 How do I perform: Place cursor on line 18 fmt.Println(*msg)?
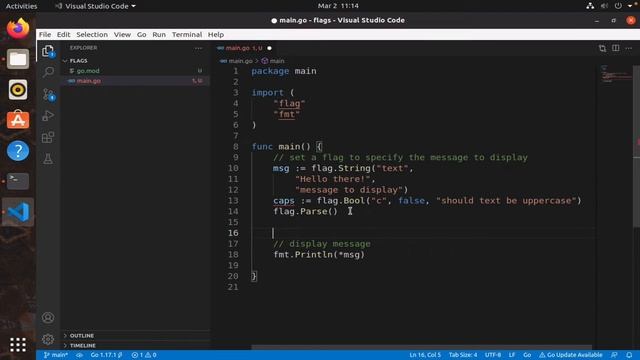point(319,255)
